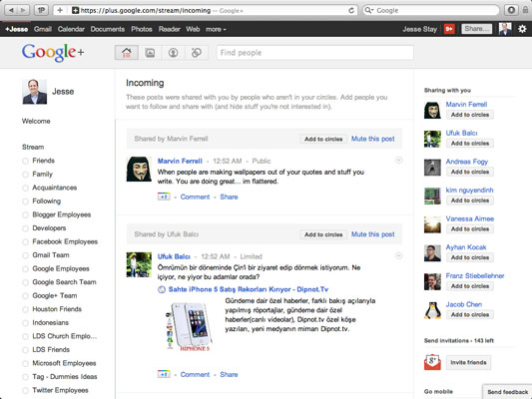Click the 1P browser extension button
The height and width of the screenshot is (399, 532).
41,10
